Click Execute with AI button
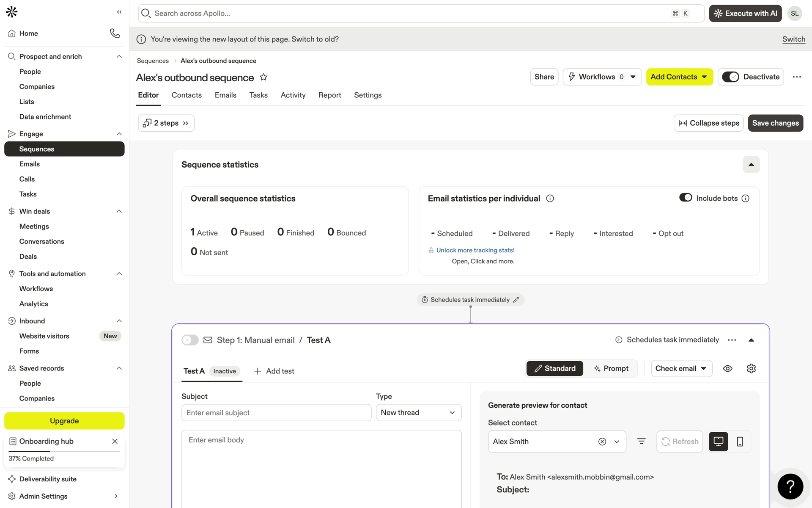The height and width of the screenshot is (508, 812). pos(746,14)
